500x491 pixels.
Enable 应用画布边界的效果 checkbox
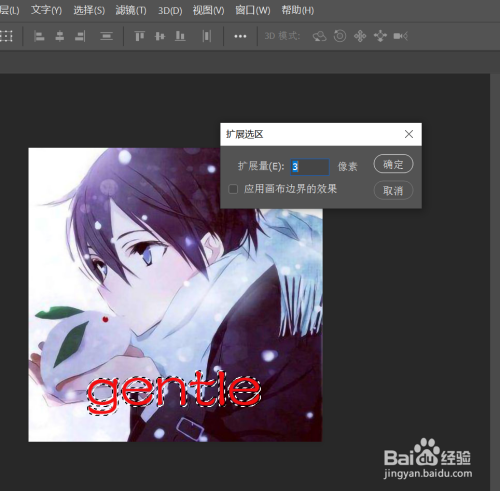(233, 189)
